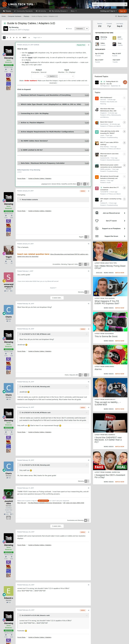The image size is (129, 644).
Task: Play the Fixing Dead CPUs video thumbnail
Action: coord(110,251)
